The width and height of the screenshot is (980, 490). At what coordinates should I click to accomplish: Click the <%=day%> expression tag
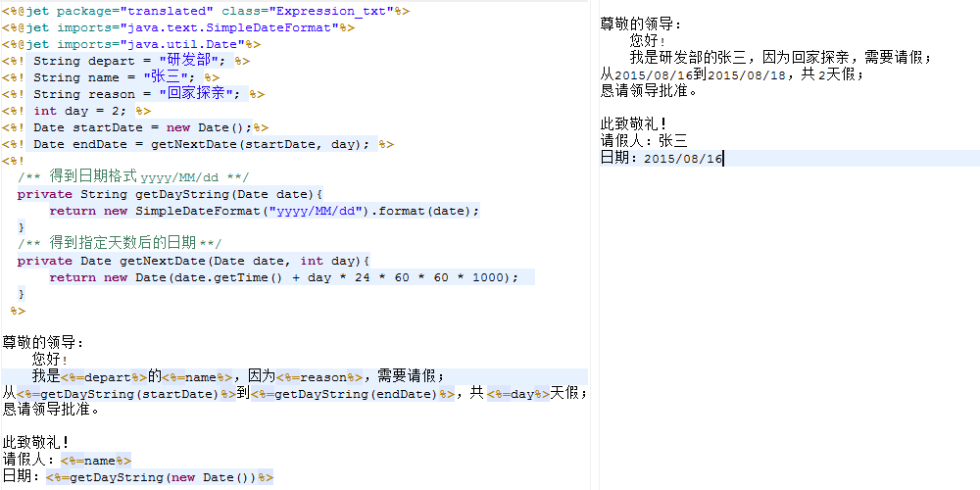pos(518,394)
